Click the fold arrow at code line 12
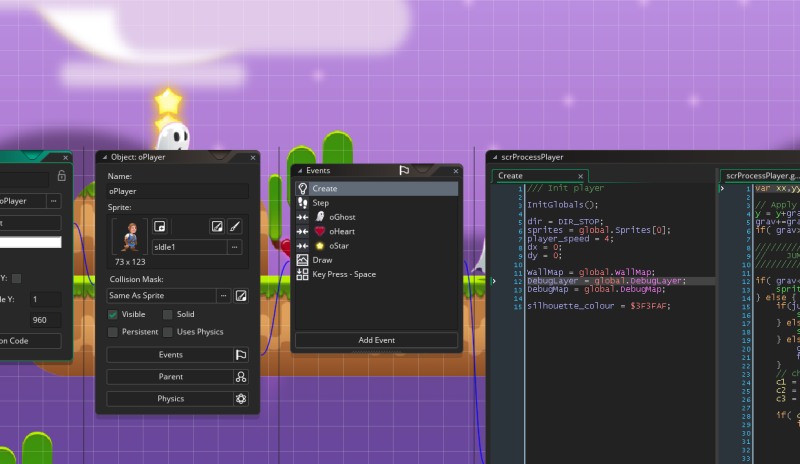This screenshot has height=464, width=800. point(494,281)
